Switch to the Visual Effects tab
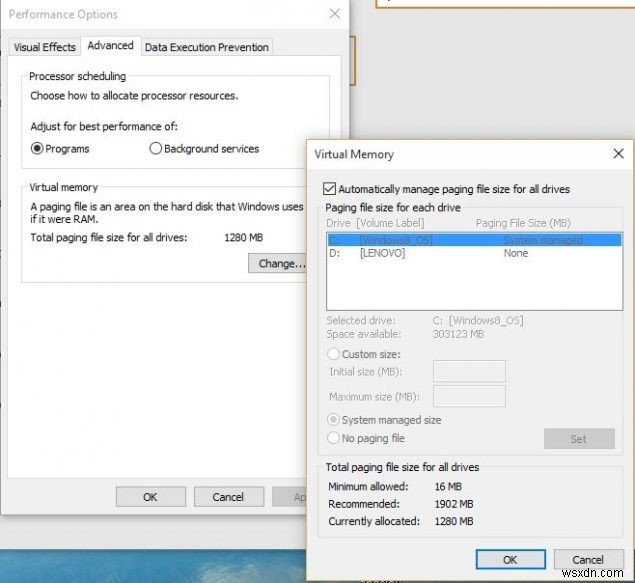Viewport: 635px width, 583px height. coord(45,47)
